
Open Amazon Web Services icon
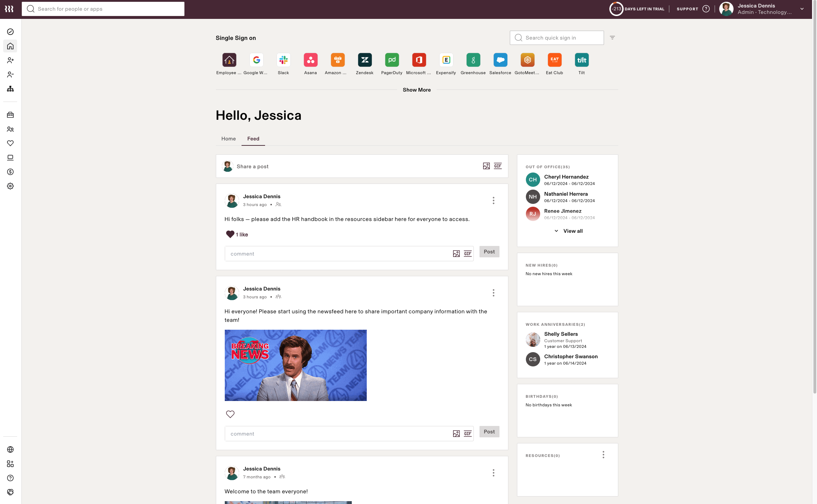338,60
